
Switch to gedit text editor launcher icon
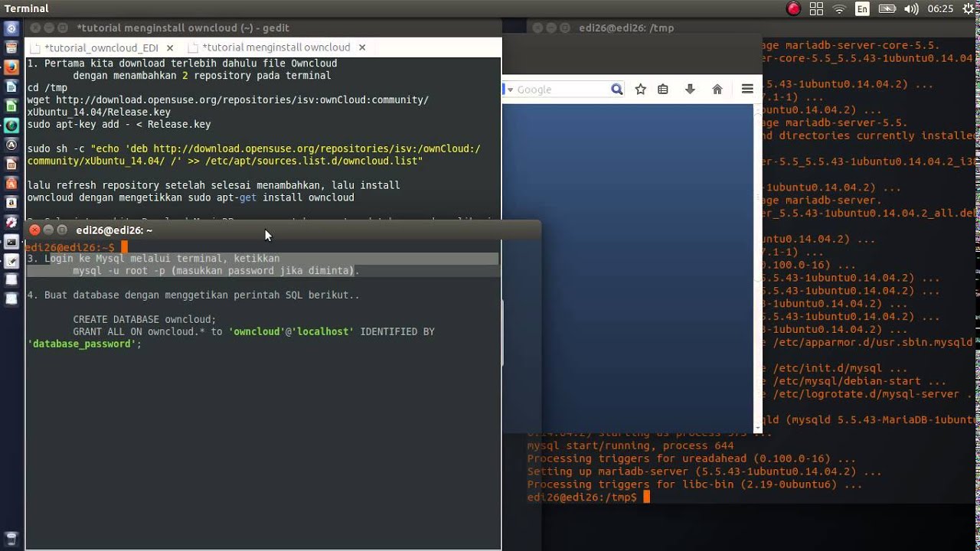[x=11, y=261]
